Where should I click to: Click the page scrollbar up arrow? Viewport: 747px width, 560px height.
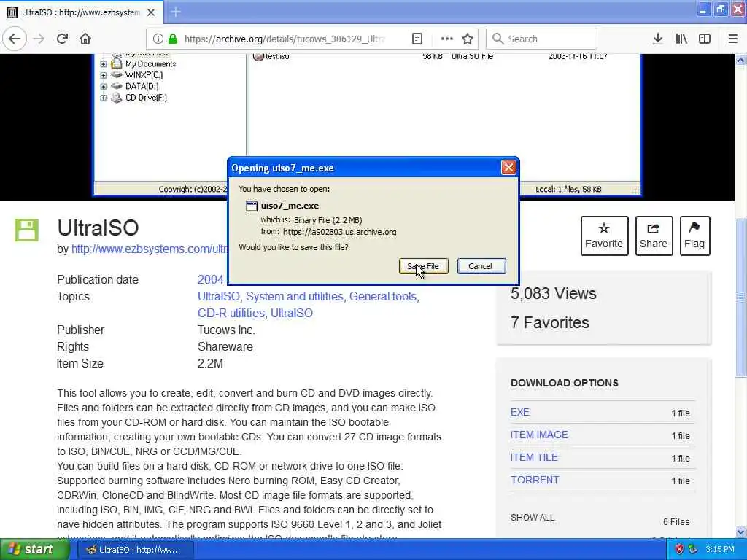tap(740, 60)
